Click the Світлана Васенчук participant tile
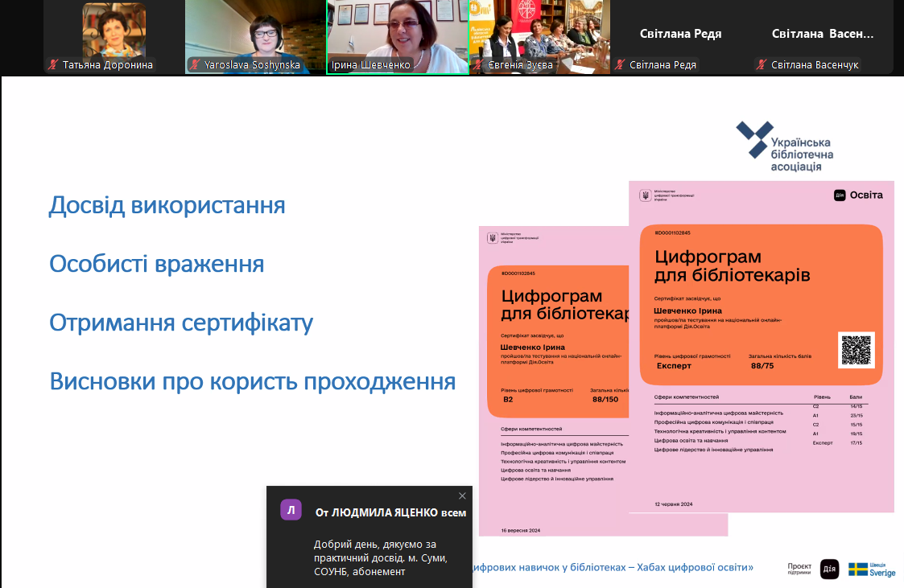This screenshot has width=904, height=588. point(822,34)
